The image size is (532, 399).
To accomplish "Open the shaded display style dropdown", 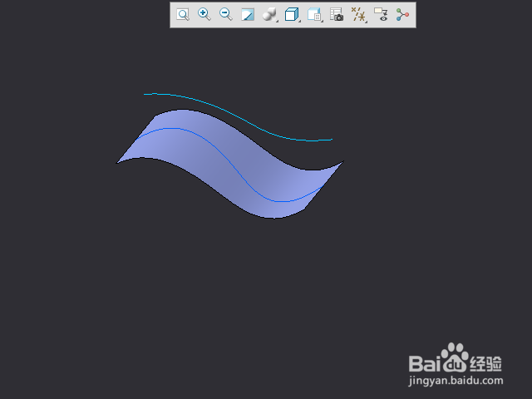I will pyautogui.click(x=270, y=15).
